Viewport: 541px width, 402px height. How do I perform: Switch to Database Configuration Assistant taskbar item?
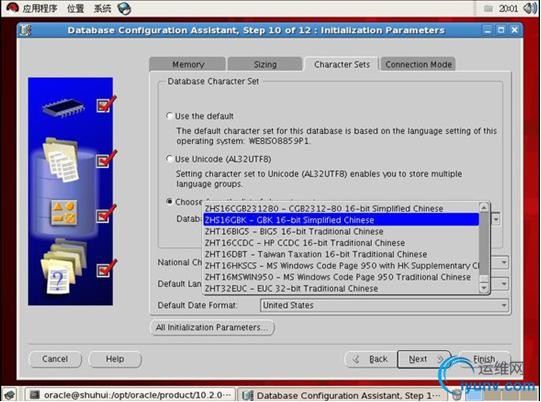point(342,395)
